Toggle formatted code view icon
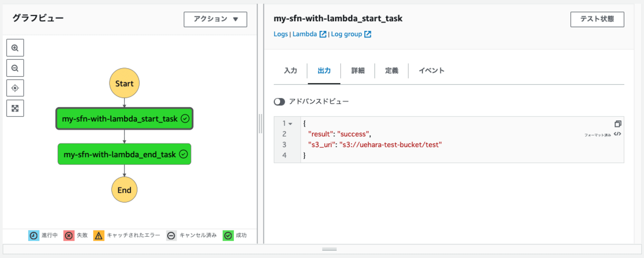The image size is (644, 258). 617,134
